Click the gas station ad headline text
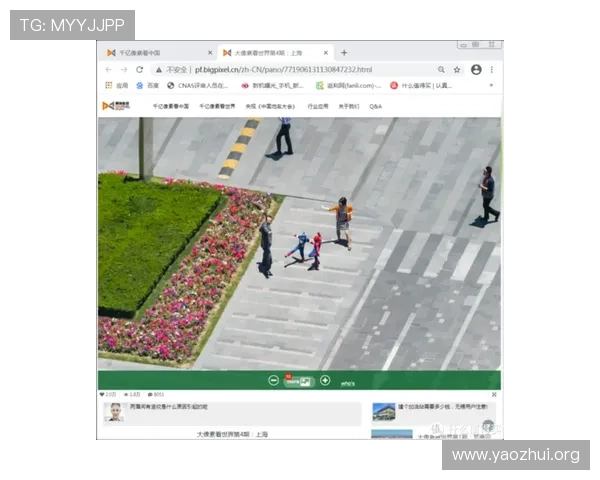 pyautogui.click(x=443, y=407)
